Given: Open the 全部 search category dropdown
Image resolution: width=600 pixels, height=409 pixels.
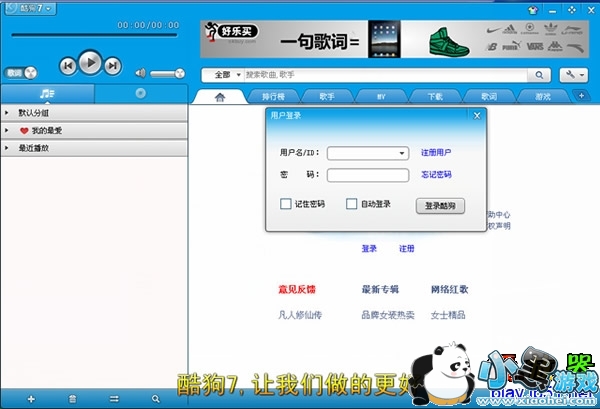Looking at the screenshot, I should tap(227, 75).
